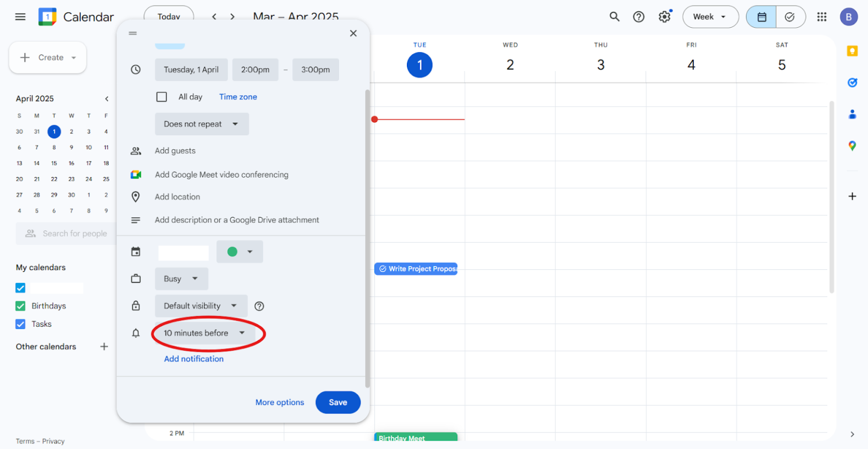Open the Does not repeat dropdown
Viewport: 868px width, 449px height.
coord(202,124)
